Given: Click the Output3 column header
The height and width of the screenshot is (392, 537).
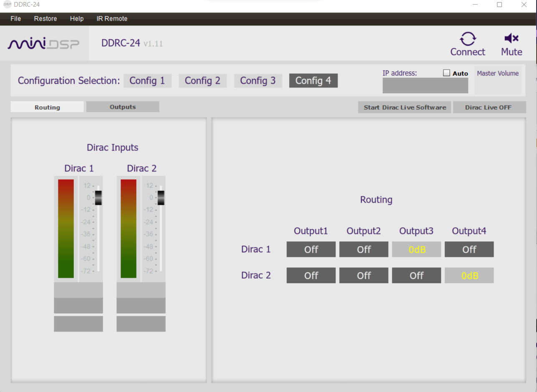Looking at the screenshot, I should click(416, 231).
